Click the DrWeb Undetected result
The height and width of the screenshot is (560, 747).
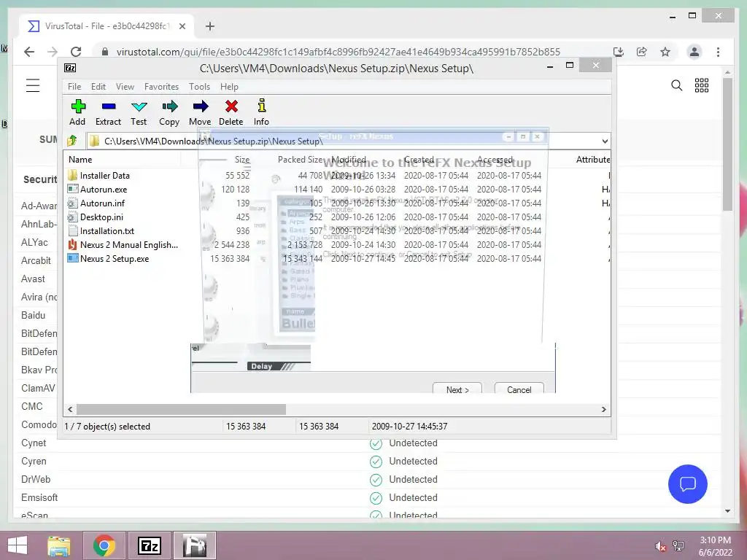pyautogui.click(x=403, y=479)
